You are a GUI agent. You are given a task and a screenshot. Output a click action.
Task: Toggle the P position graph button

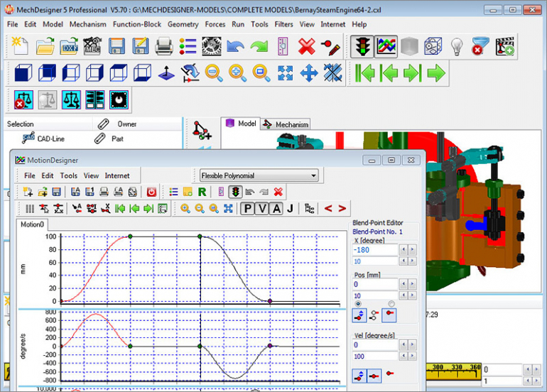(x=247, y=208)
